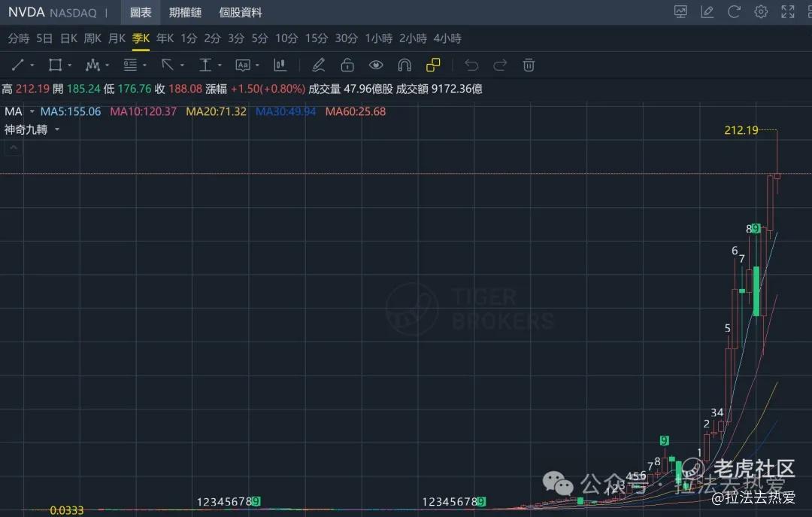Screen dimensions: 812x517
Task: Enter fullscreen chart mode
Action: coord(788,11)
